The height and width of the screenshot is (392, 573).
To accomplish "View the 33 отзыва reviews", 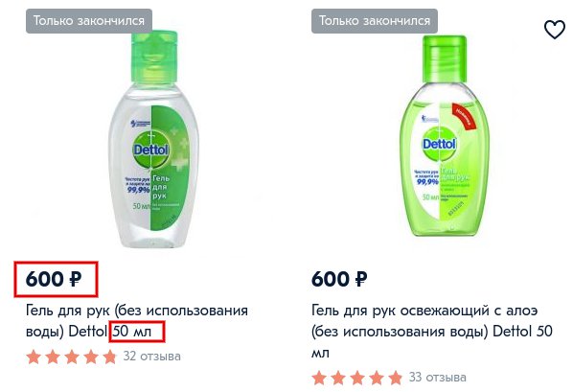I will tap(438, 377).
